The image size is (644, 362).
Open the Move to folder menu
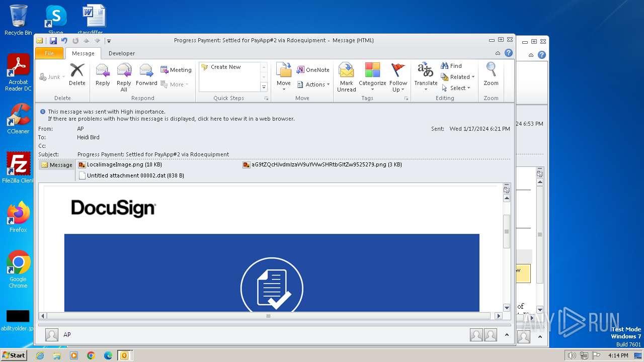click(284, 77)
